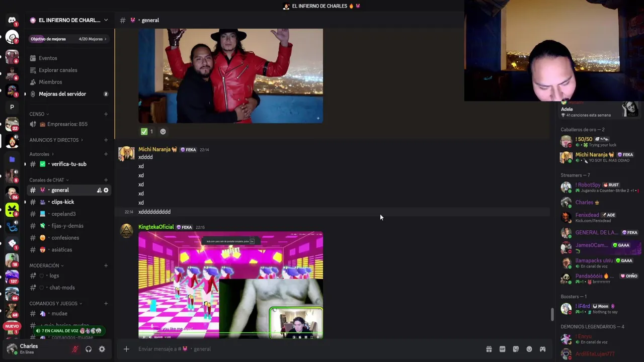Expand the Autoroles category
Viewport: 644px width, 362px height.
(41, 154)
